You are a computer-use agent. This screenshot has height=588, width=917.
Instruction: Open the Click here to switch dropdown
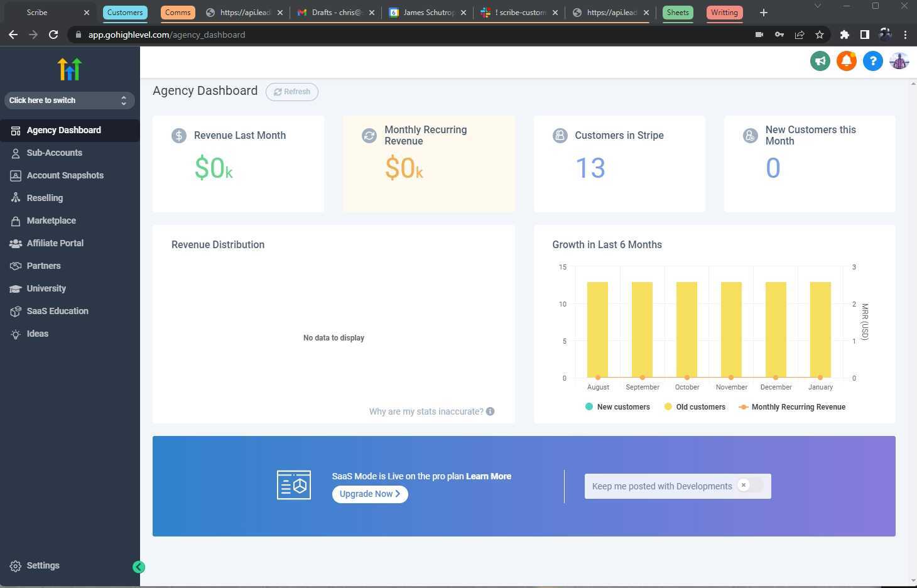click(68, 101)
